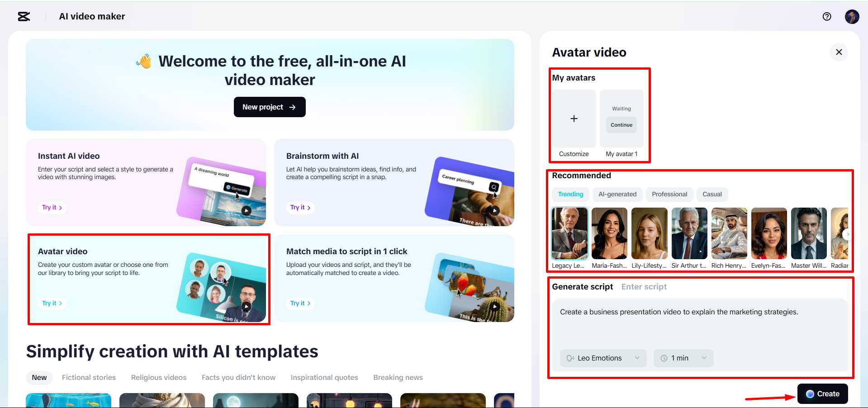
Task: Click the New project button
Action: [269, 107]
